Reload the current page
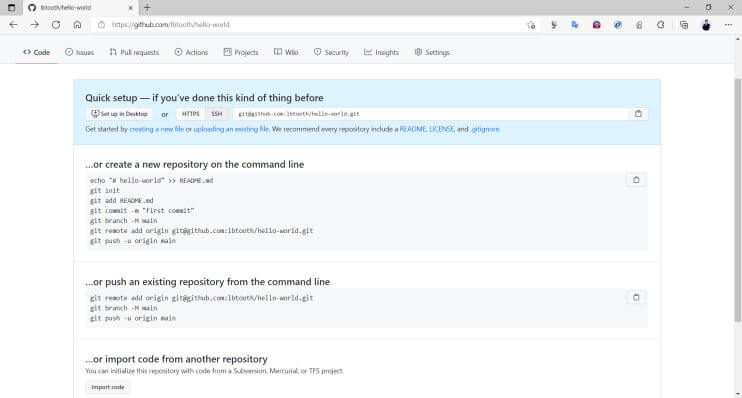The width and height of the screenshot is (742, 398). [56, 25]
